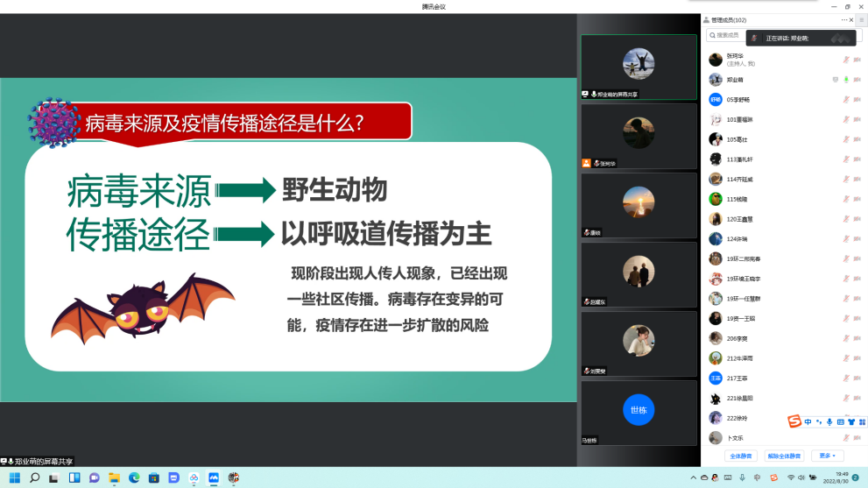Click the Sogou voice input microphone icon
The width and height of the screenshot is (868, 488).
coord(829,422)
